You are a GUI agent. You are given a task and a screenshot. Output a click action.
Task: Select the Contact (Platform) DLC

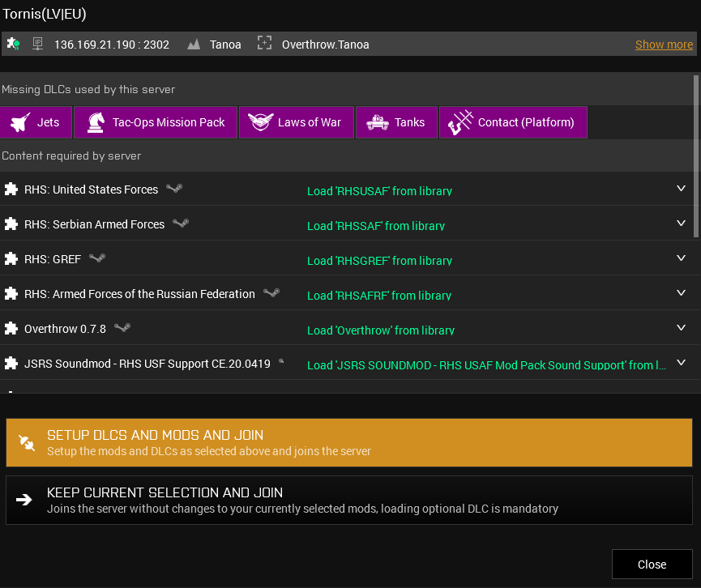[513, 122]
